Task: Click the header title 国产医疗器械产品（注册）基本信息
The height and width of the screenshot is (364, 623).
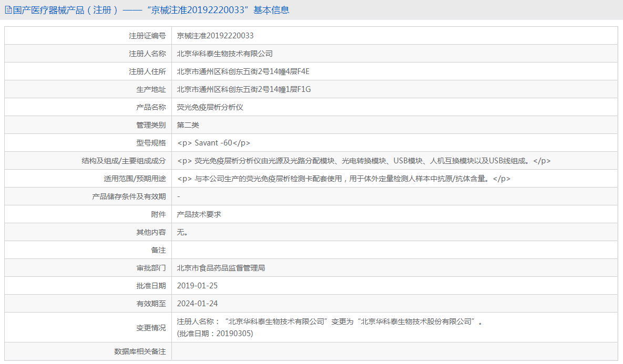Action: [151, 10]
